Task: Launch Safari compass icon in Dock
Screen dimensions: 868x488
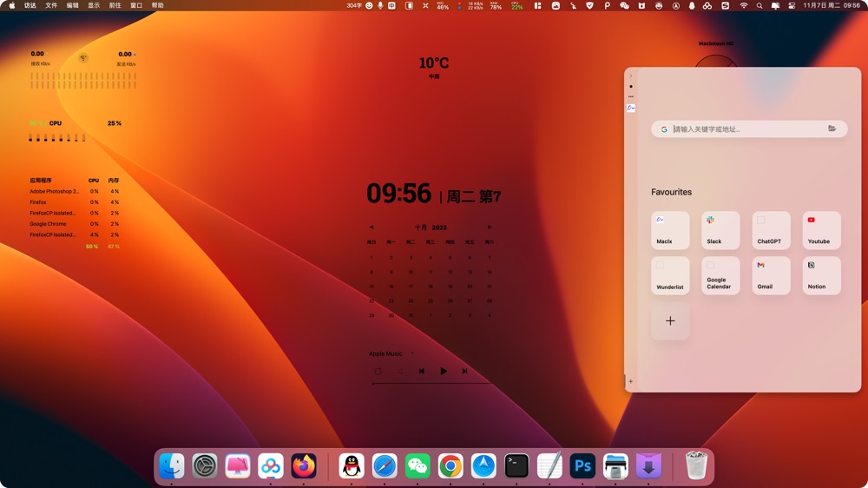Action: [x=385, y=465]
